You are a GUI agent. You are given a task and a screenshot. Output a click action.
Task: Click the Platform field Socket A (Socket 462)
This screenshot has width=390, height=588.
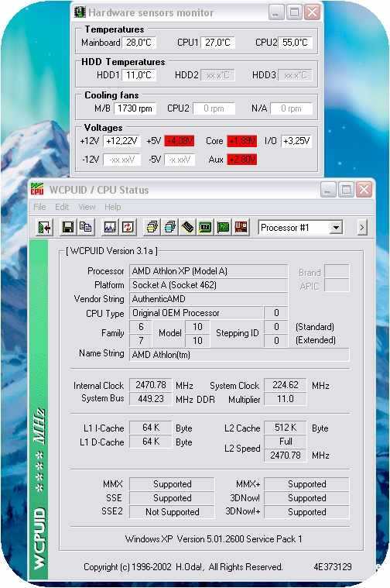pos(208,285)
